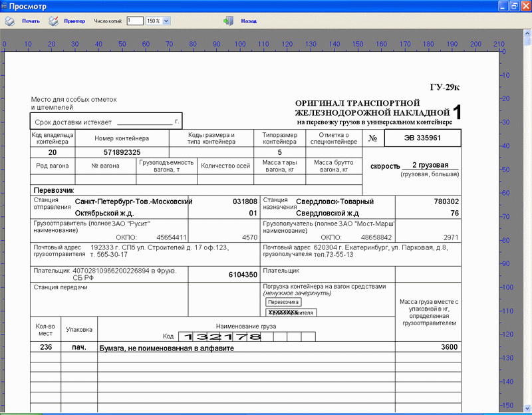The image size is (532, 415).
Task: Click the packaging value пач.
Action: [78, 346]
